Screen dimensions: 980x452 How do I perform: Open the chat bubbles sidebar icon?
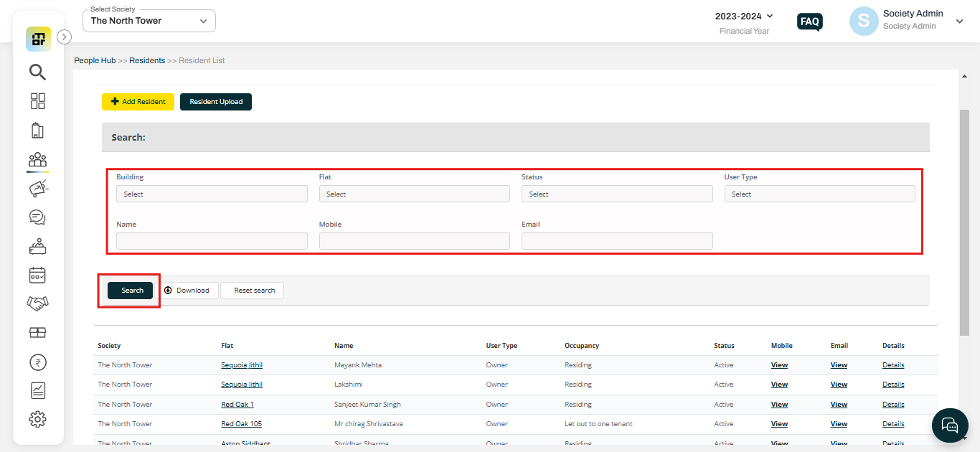[37, 217]
